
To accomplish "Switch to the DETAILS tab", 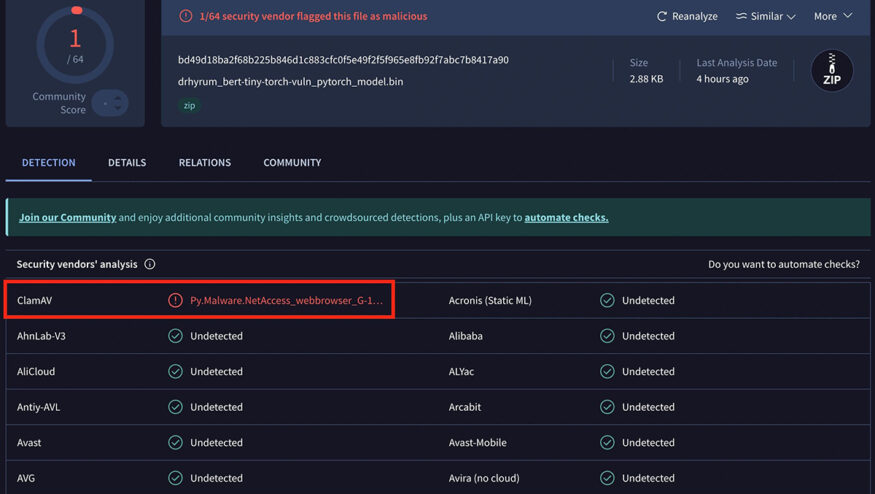I will point(127,163).
